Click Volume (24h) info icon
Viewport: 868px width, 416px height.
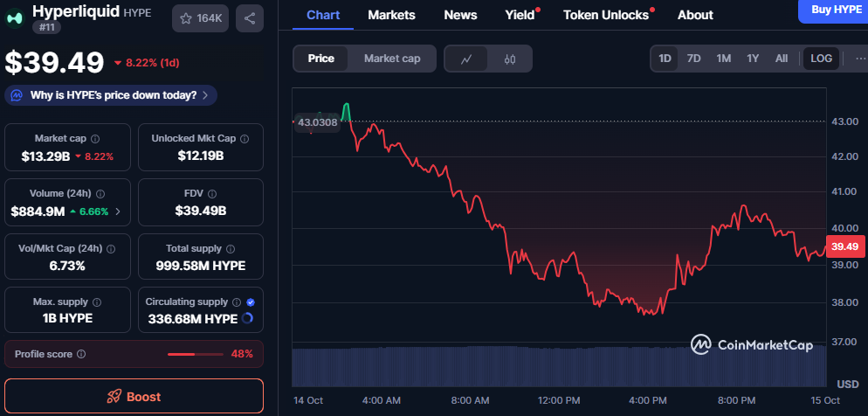pos(100,193)
